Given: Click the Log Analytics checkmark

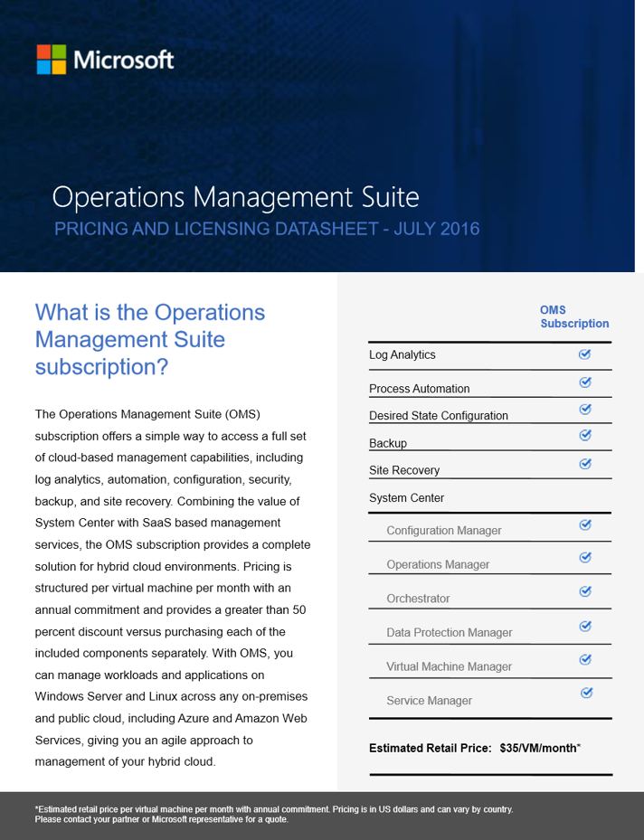Looking at the screenshot, I should 584,354.
